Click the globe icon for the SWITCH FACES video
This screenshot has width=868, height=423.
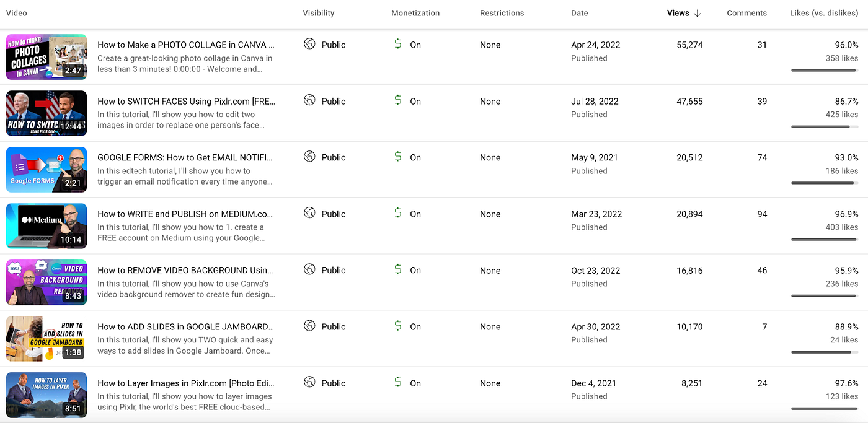pyautogui.click(x=309, y=100)
